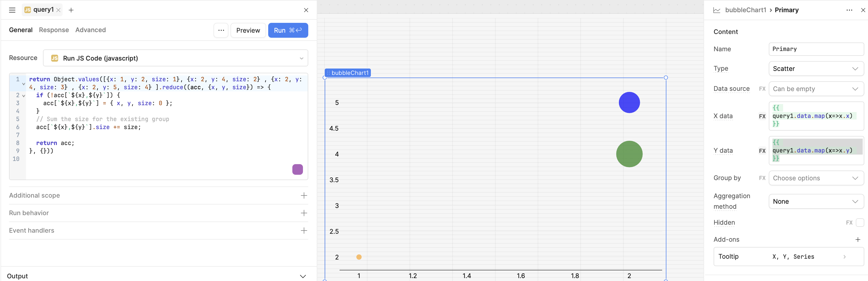Viewport: 868px width, 281px height.
Task: Collapse code fold arrow on line 2
Action: 24,96
